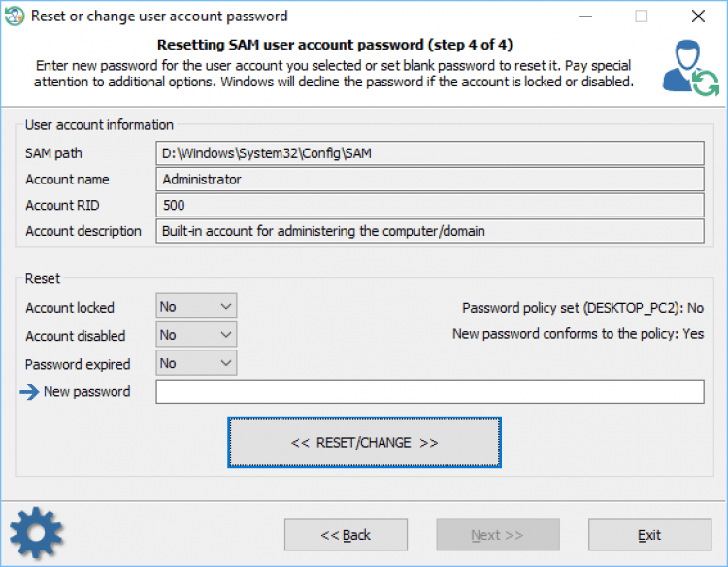
Task: Click the Next button
Action: click(x=497, y=535)
